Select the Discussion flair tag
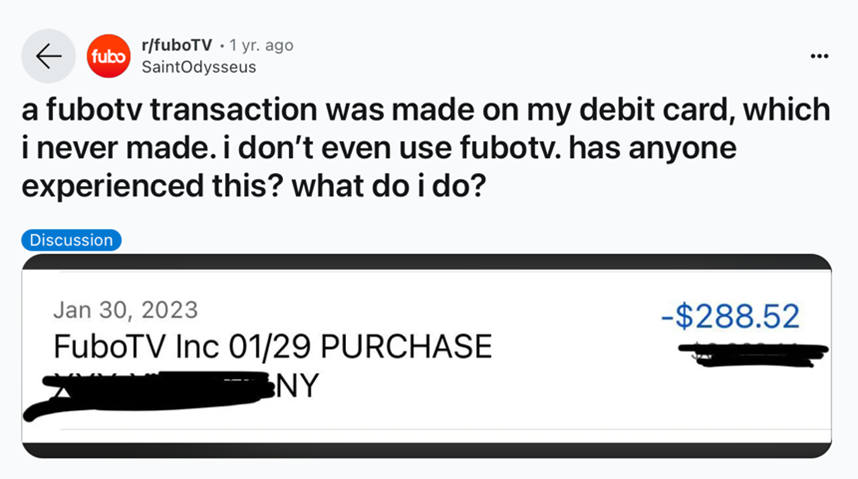 pyautogui.click(x=71, y=240)
